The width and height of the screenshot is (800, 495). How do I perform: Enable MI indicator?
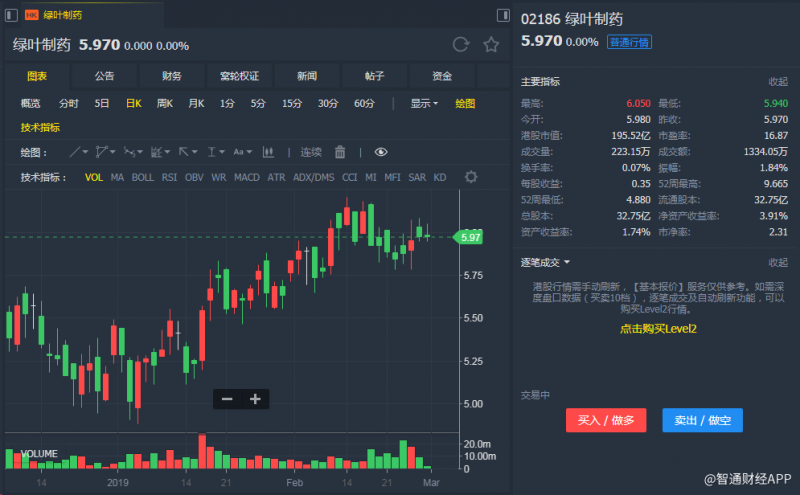click(x=371, y=178)
